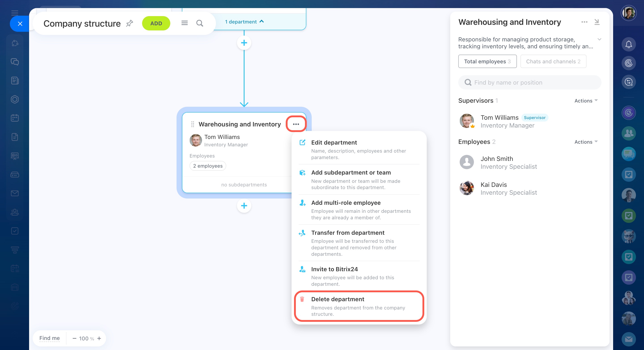Pin the Company structure page
The width and height of the screenshot is (644, 350).
130,23
